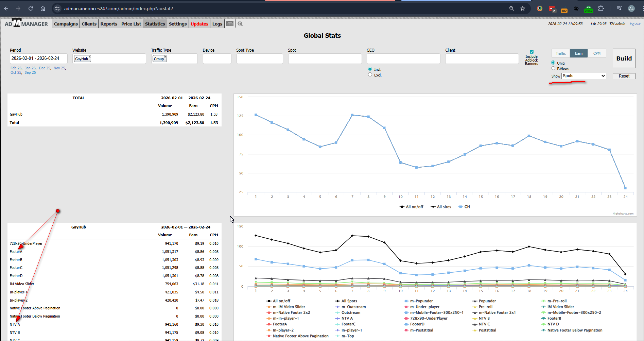The width and height of the screenshot is (644, 341).
Task: Toggle the Include Adblock Banners checkbox
Action: point(532,52)
